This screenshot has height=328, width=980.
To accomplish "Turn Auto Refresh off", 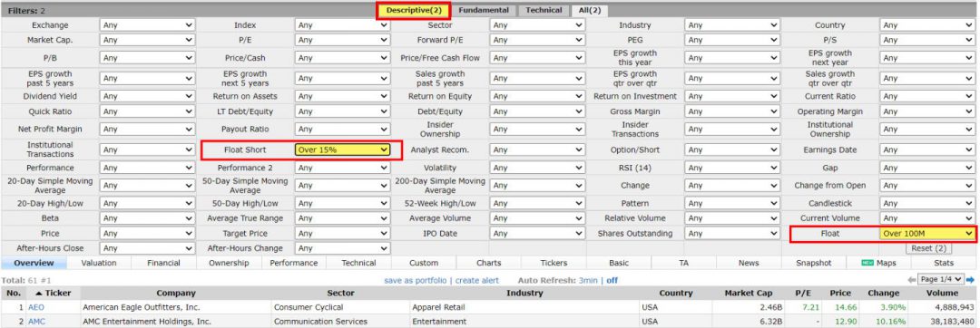I will (x=612, y=280).
